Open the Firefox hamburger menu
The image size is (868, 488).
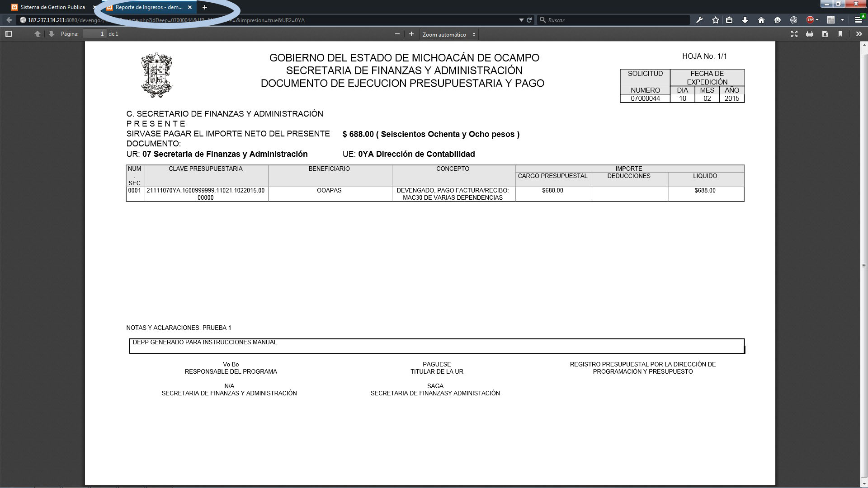click(x=858, y=20)
